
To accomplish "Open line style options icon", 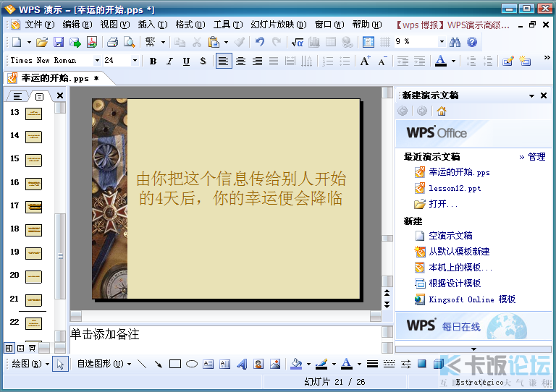I will pyautogui.click(x=372, y=364).
